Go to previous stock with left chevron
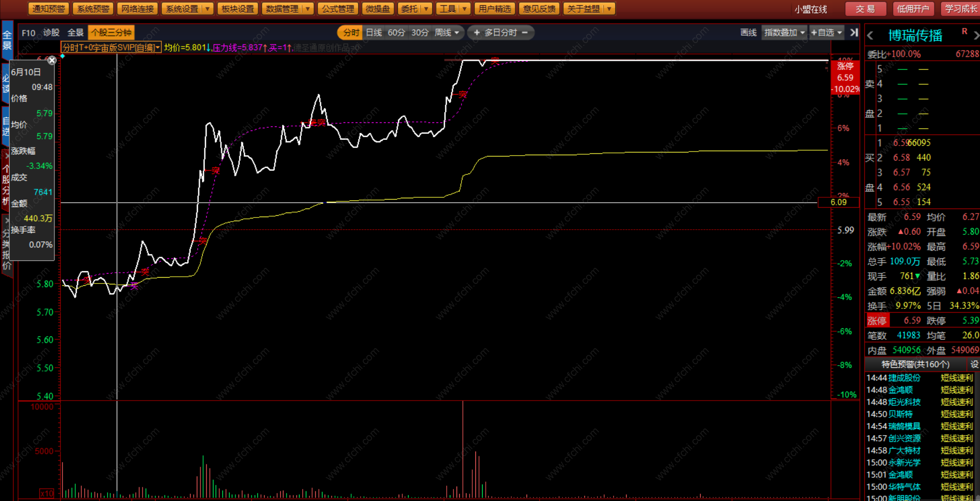980x501 pixels. tap(871, 36)
